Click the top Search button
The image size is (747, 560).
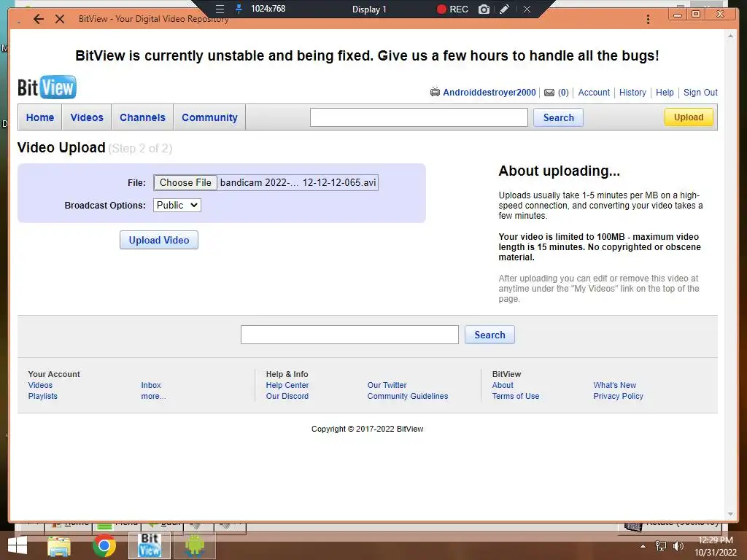click(x=558, y=117)
